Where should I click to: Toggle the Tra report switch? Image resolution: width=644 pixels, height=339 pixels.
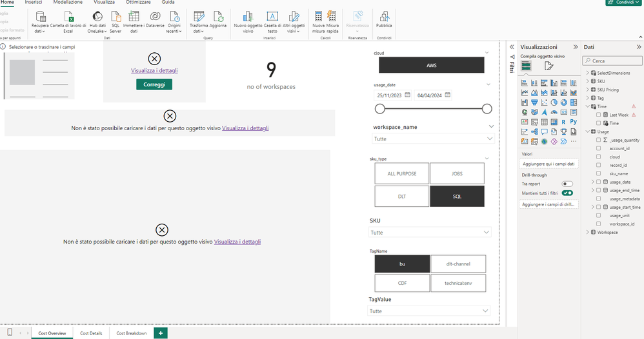pyautogui.click(x=567, y=184)
